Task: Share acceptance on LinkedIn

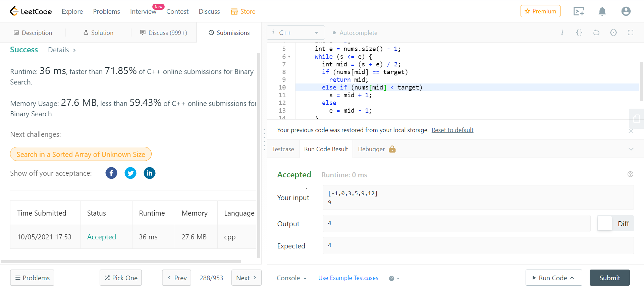Action: (x=150, y=173)
